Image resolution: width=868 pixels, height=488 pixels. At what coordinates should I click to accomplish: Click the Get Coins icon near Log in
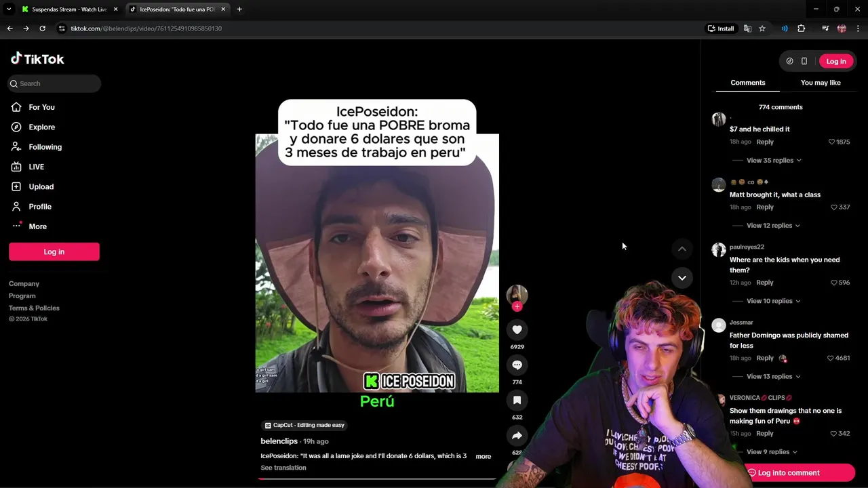789,61
